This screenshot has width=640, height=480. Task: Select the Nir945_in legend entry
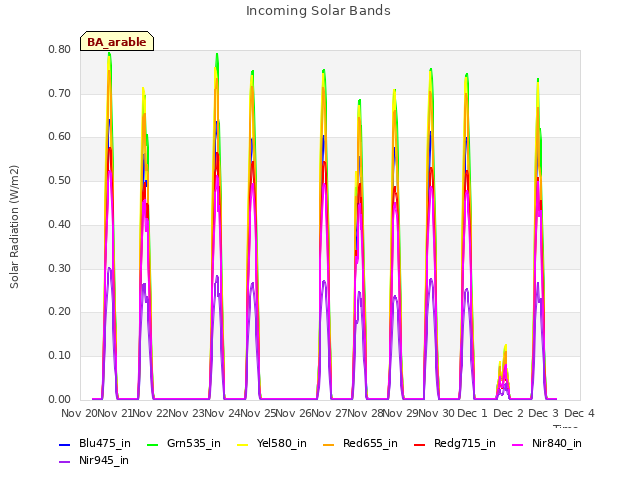[94, 461]
